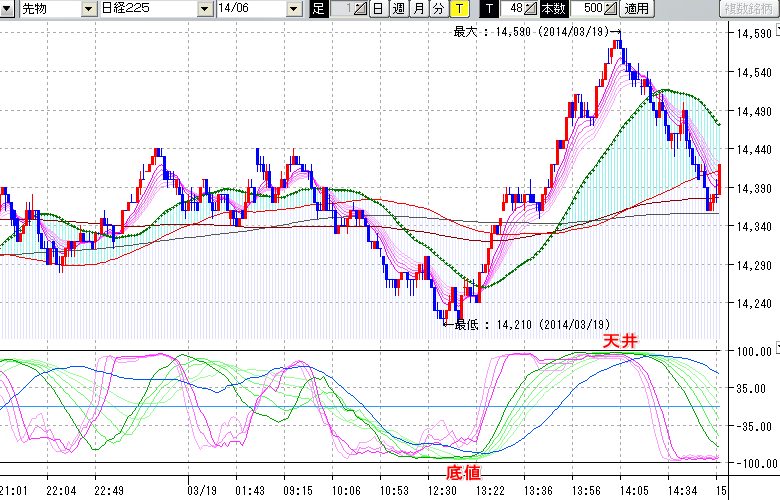The height and width of the screenshot is (500, 780).
Task: Click the spinner icon beside 足 field
Action: (x=361, y=9)
